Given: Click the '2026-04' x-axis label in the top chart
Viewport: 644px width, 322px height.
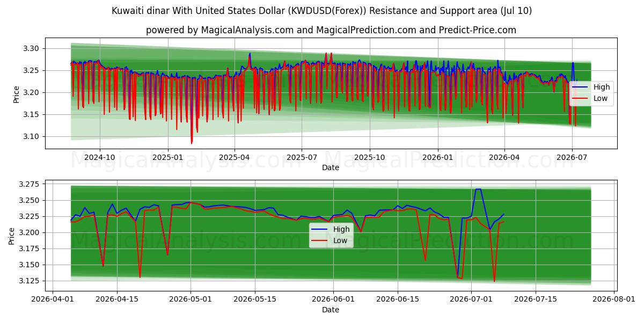Looking at the screenshot, I should pos(504,158).
